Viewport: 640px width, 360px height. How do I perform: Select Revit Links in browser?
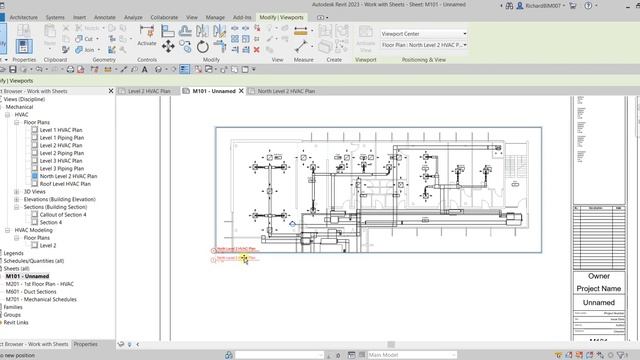tap(16, 322)
